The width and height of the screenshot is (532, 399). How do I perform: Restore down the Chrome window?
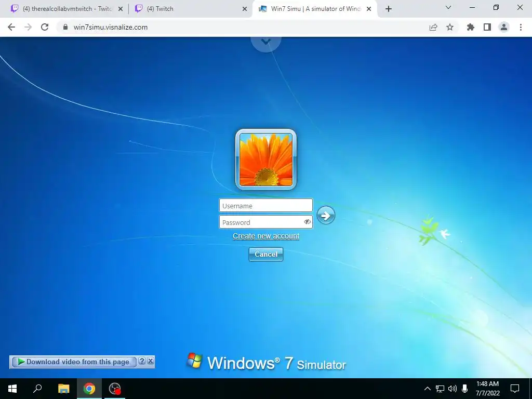click(496, 7)
